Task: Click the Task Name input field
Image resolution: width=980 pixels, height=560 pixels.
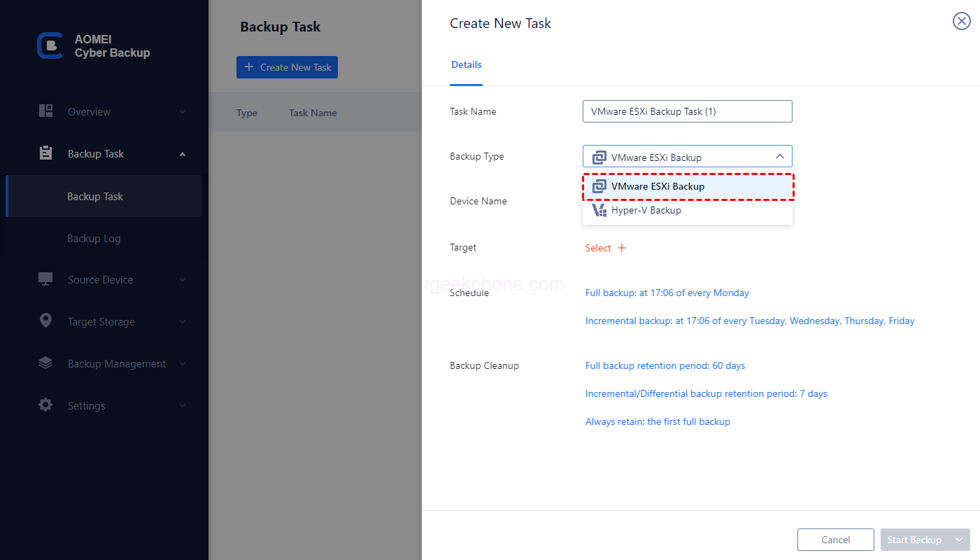Action: pyautogui.click(x=687, y=111)
